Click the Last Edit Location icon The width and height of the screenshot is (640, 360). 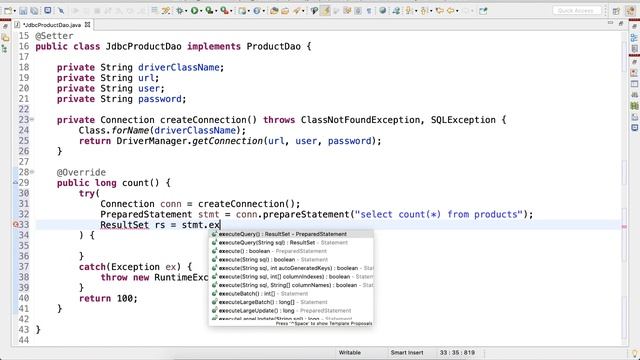coord(440,11)
